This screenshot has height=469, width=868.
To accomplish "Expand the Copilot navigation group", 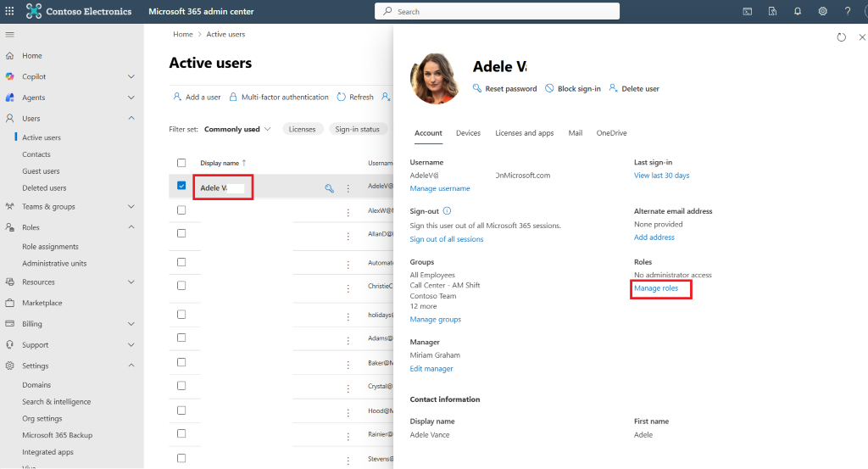I will 131,76.
